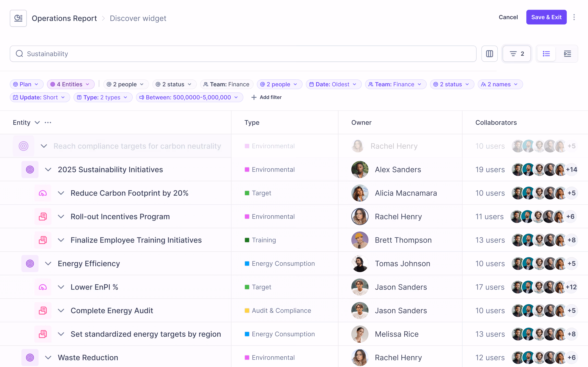
Task: Expand the 4 Entities filter dropdown
Action: point(71,84)
